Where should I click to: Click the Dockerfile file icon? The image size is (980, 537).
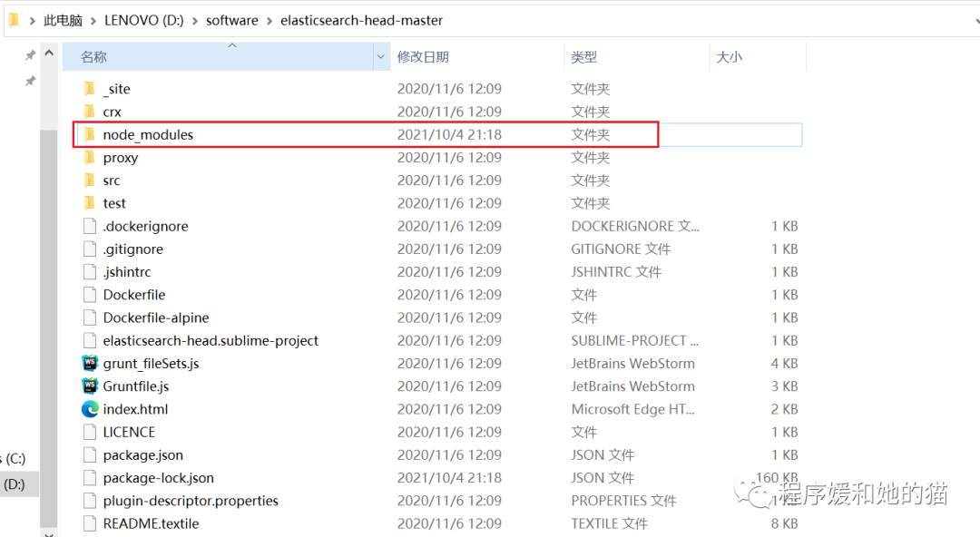pyautogui.click(x=90, y=295)
